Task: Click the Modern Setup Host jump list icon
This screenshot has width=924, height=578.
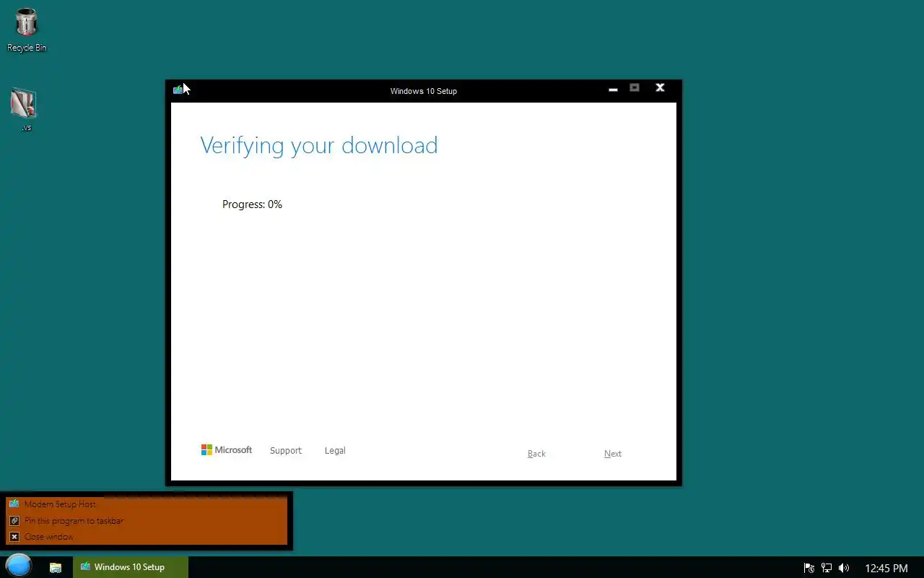Action: click(x=14, y=504)
